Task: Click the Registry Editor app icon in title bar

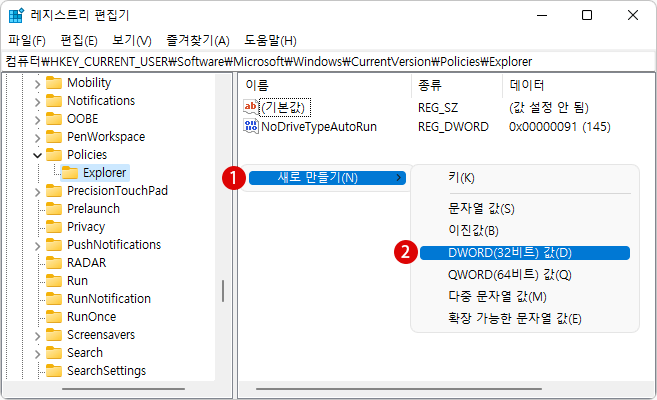Action: coord(16,15)
